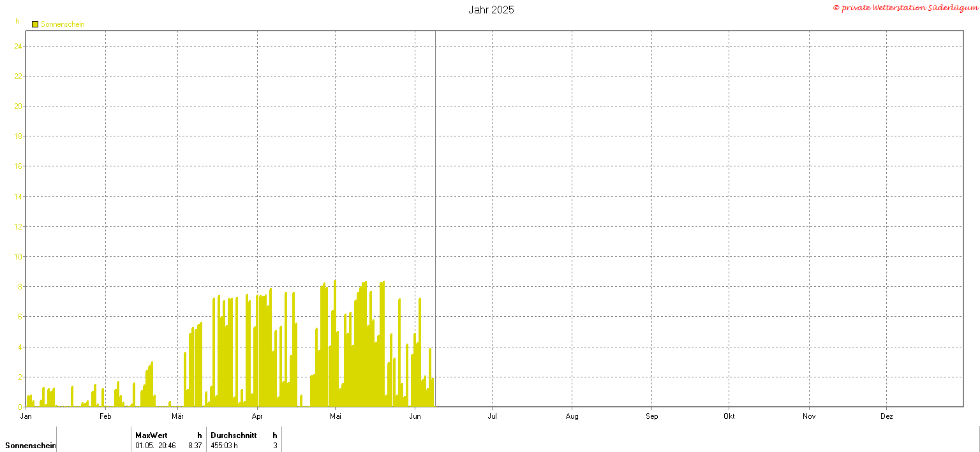This screenshot has height=452, width=980.
Task: Click the Apr month label on x-axis
Action: pyautogui.click(x=257, y=417)
